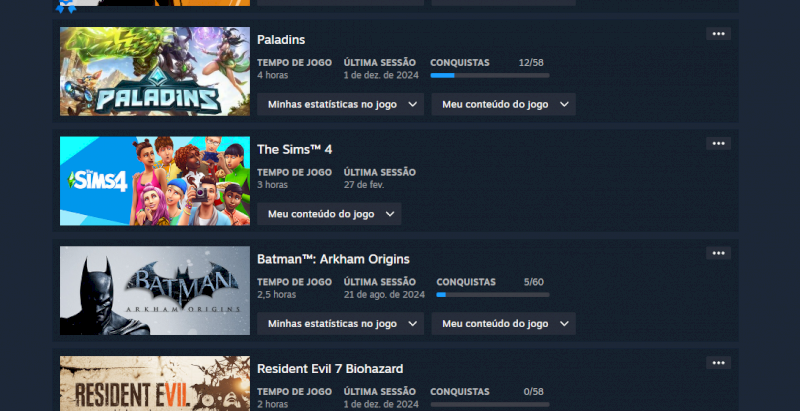Open The Sims™ 4 title link
Image resolution: width=800 pixels, height=411 pixels.
(x=294, y=149)
